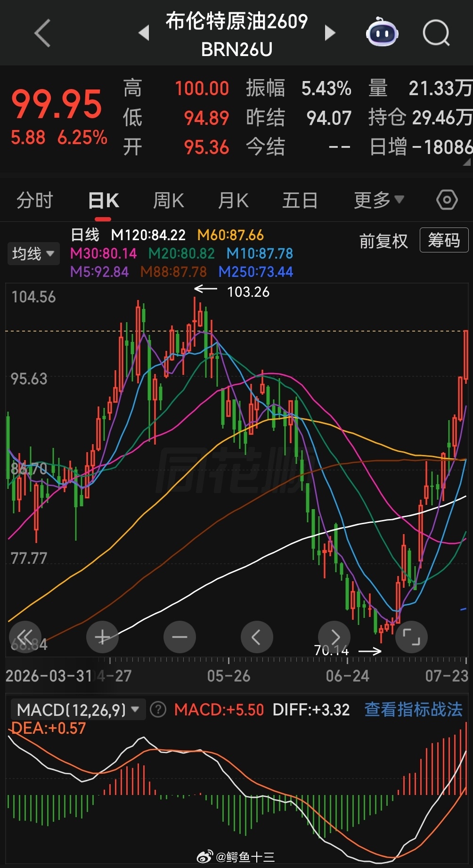Open MACD indicator help question mark
The height and width of the screenshot is (868, 473).
point(158,709)
